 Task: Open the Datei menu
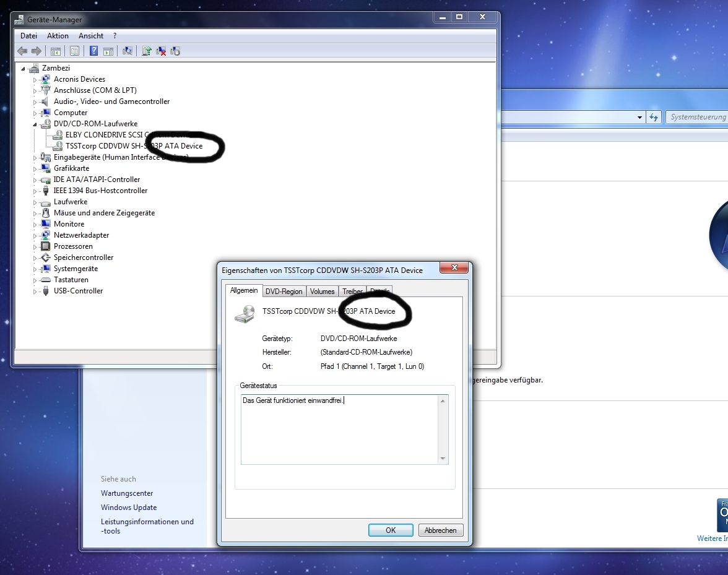click(28, 36)
